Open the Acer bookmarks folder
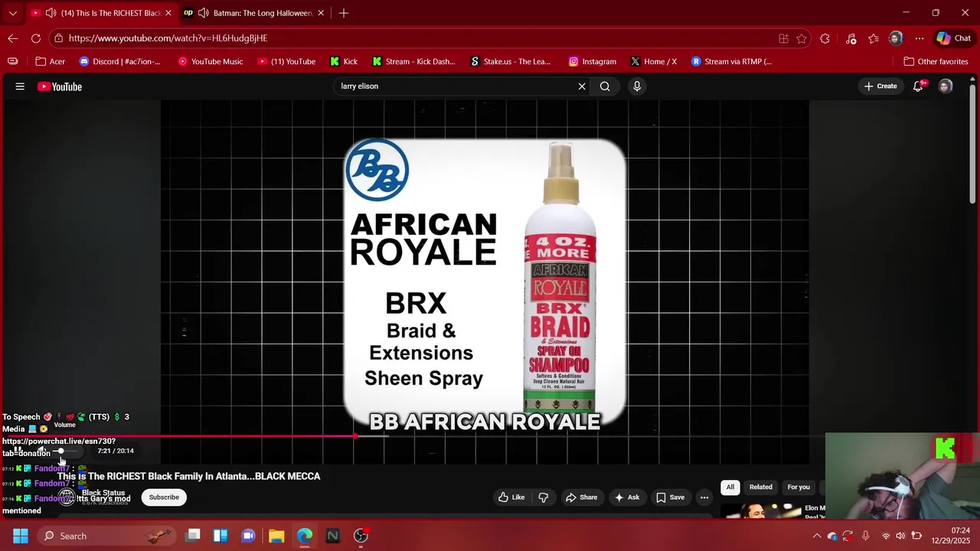This screenshot has width=980, height=551. [50, 61]
